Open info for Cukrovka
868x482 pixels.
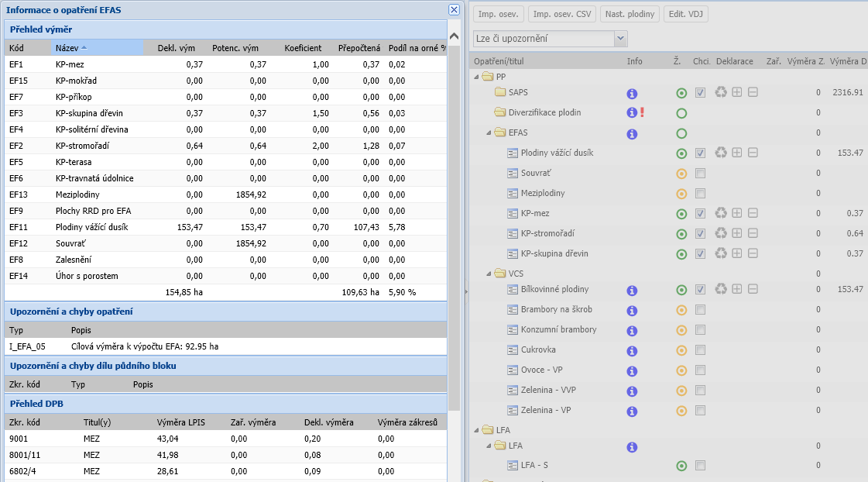[x=632, y=351]
